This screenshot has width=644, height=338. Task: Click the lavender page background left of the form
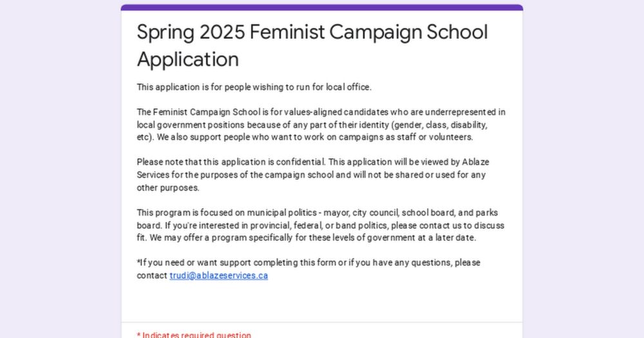(x=58, y=167)
